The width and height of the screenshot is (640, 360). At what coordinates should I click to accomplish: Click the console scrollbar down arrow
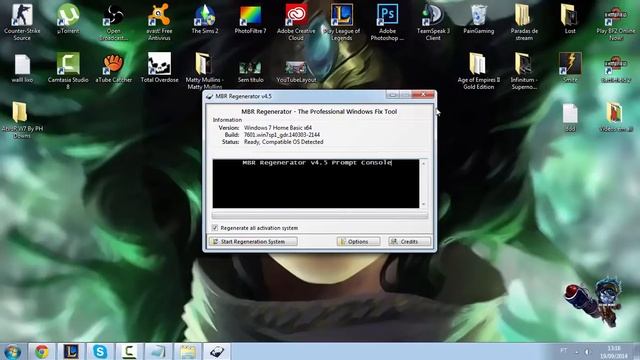(424, 204)
